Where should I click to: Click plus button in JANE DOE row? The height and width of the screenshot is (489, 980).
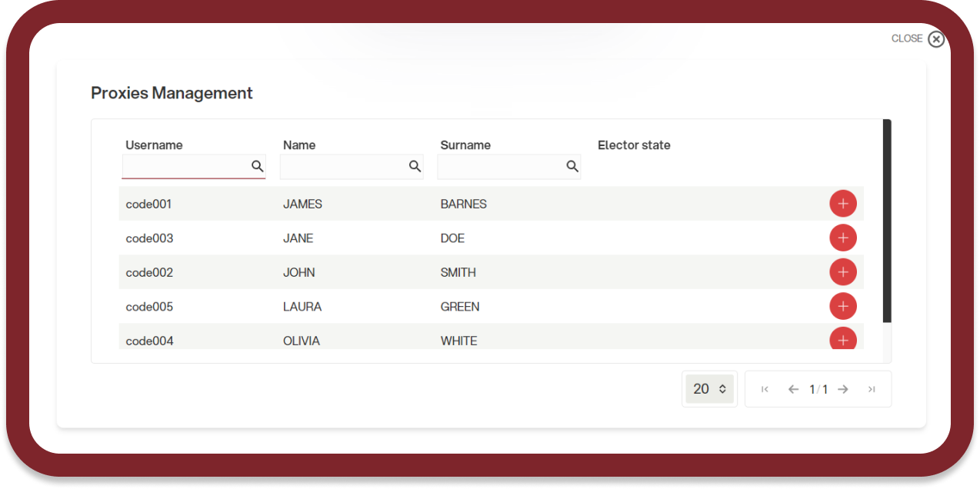pos(843,238)
